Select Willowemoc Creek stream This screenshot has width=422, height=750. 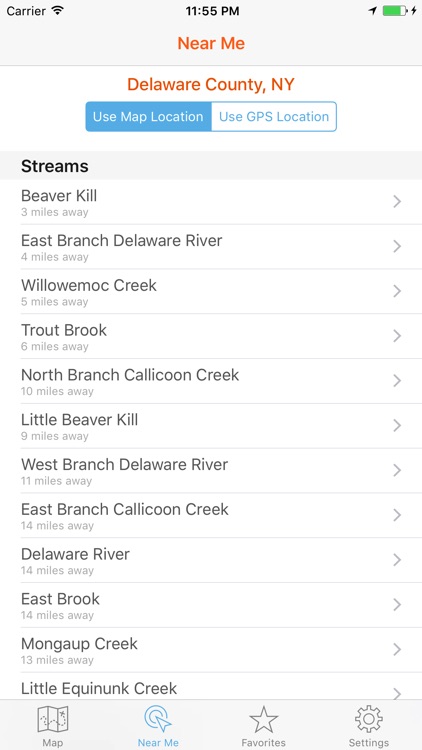point(211,292)
